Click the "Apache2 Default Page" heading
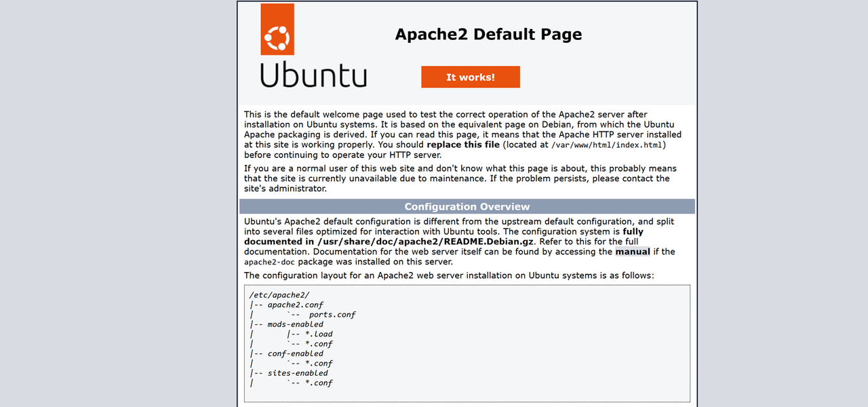Screen dimensions: 868x407 tap(488, 35)
